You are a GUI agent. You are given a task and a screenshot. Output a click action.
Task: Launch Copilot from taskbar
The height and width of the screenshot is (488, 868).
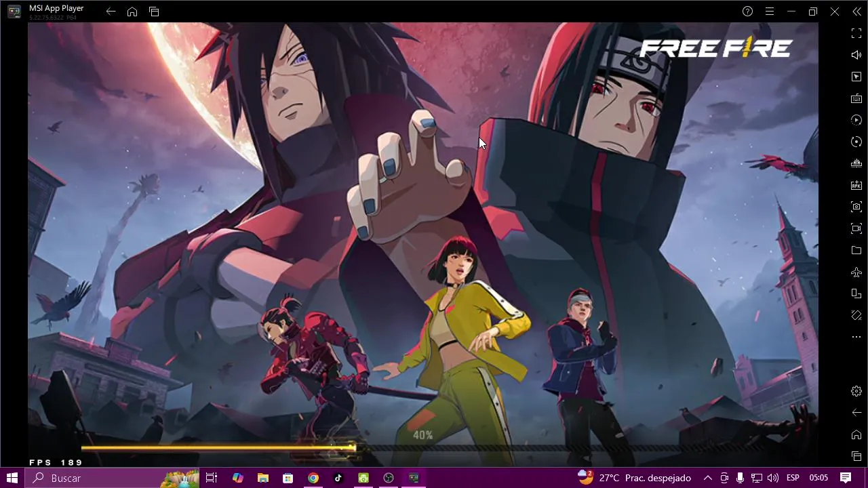[237, 478]
